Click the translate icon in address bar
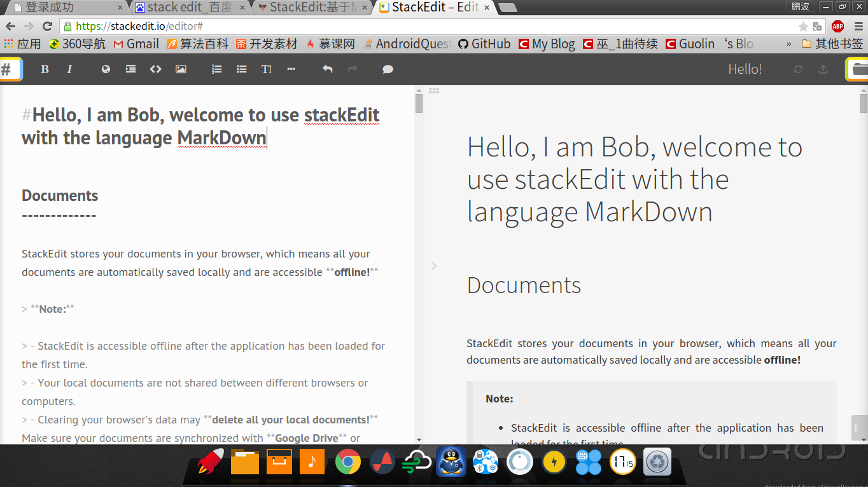The image size is (868, 487). pos(817,27)
